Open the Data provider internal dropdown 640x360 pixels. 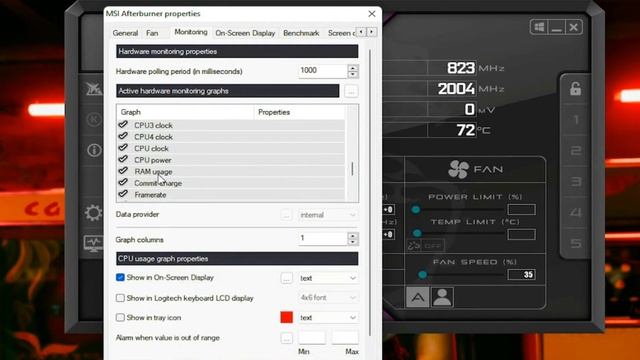(328, 215)
